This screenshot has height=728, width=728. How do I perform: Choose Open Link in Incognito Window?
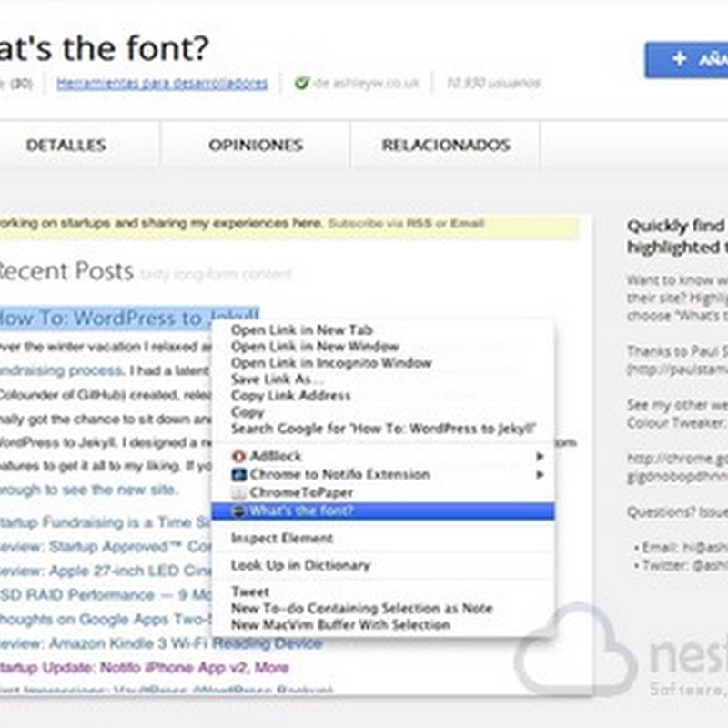(382, 362)
